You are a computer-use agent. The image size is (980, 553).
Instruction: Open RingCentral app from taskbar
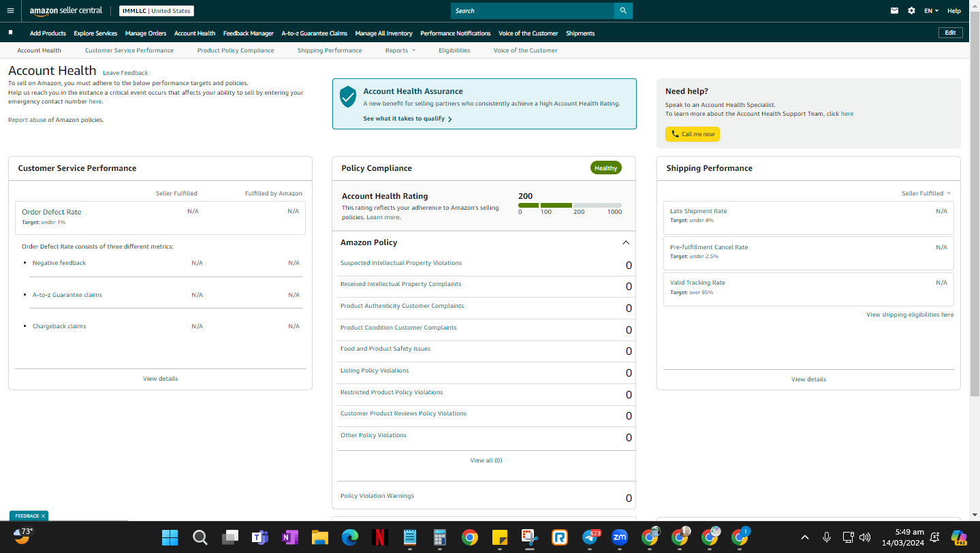tap(560, 537)
